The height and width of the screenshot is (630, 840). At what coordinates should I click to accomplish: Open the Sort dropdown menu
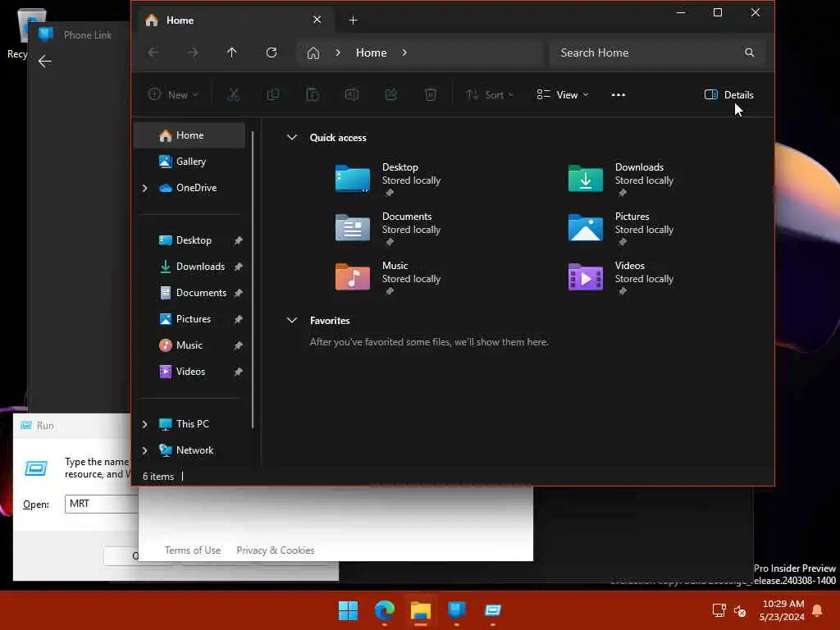coord(490,95)
